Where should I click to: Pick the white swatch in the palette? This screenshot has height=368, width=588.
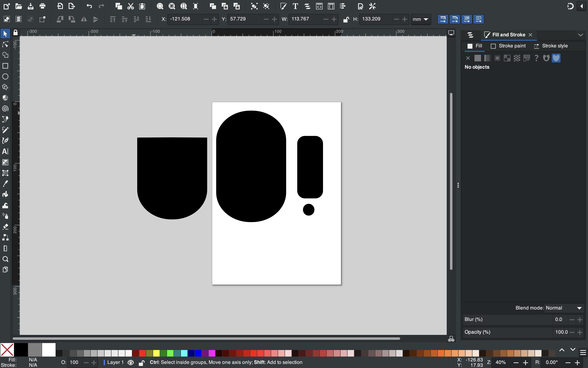(49, 350)
